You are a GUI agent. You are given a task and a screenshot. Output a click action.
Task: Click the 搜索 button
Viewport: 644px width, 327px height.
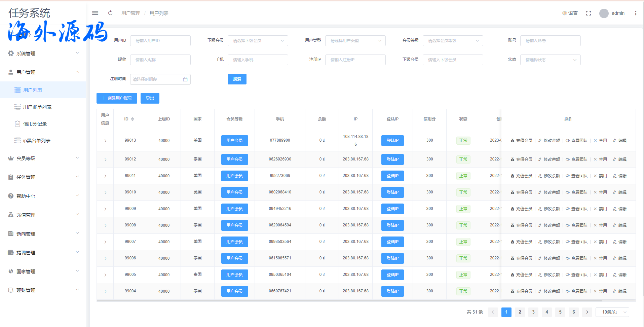coord(237,79)
